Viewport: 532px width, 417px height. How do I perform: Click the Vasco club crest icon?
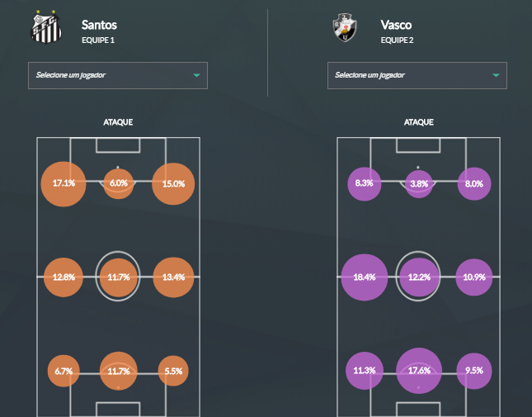point(344,29)
